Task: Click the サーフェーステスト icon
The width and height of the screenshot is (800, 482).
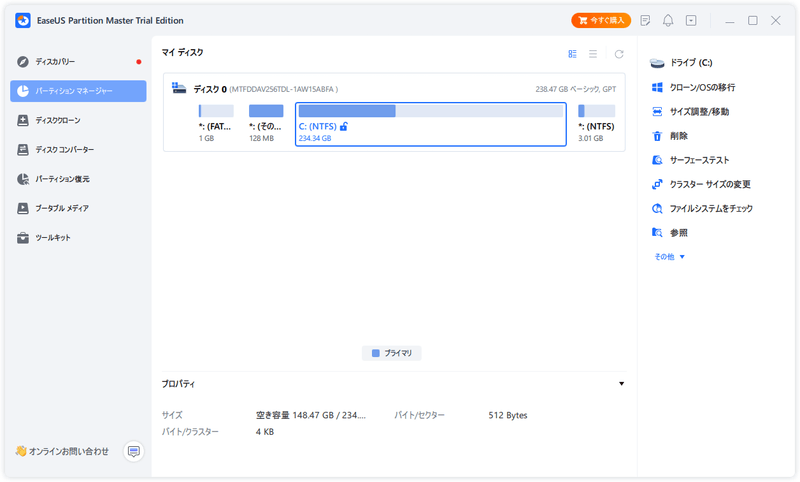Action: click(657, 160)
